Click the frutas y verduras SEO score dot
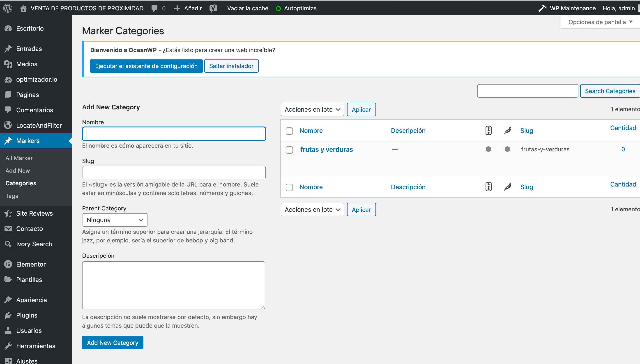This screenshot has width=640, height=364. [x=488, y=149]
